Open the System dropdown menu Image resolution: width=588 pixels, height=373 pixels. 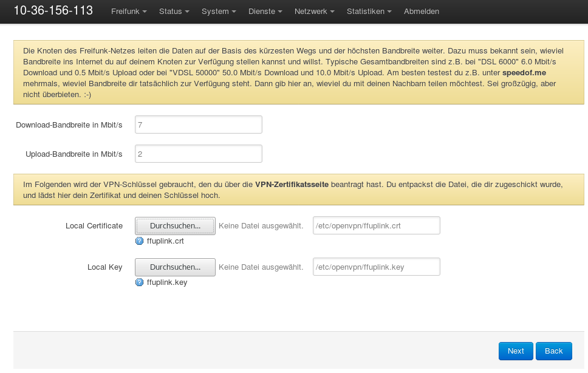[x=219, y=12]
